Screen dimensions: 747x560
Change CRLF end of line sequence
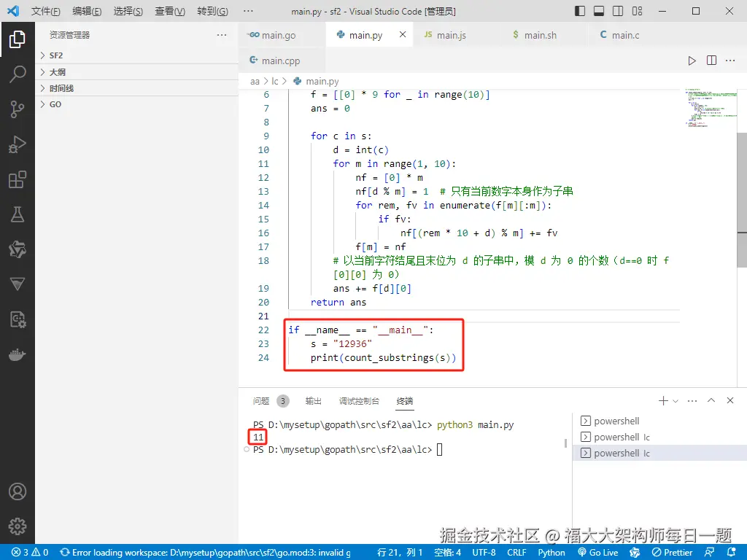tap(516, 553)
